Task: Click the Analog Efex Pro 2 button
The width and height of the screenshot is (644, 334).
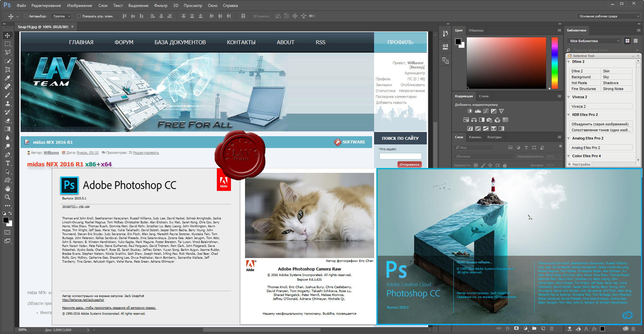Action: pyautogui.click(x=601, y=148)
